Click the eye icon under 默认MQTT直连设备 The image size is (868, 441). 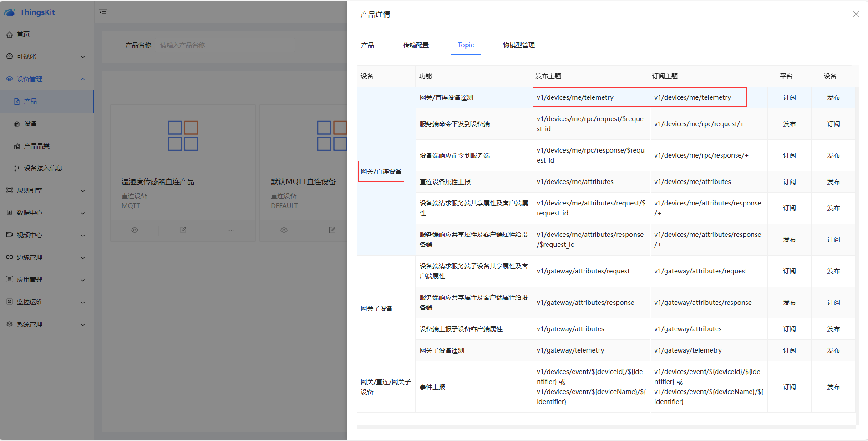pyautogui.click(x=284, y=230)
